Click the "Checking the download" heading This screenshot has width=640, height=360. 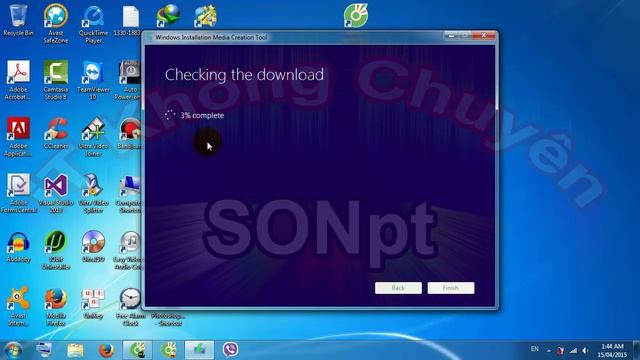click(244, 75)
